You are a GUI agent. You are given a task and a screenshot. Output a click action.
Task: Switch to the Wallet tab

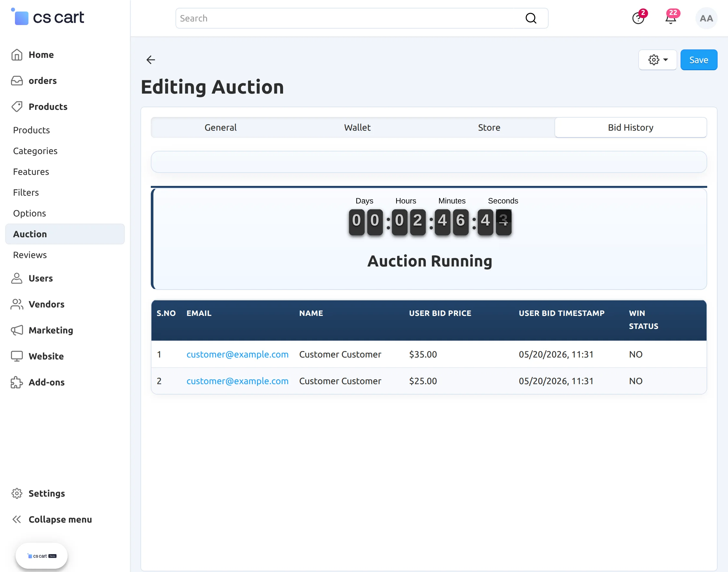click(357, 128)
